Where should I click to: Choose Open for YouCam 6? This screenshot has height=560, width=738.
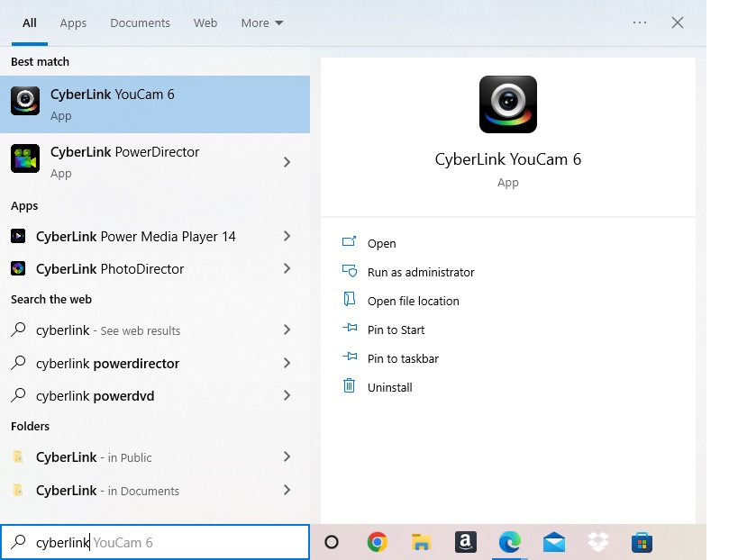[x=382, y=244]
